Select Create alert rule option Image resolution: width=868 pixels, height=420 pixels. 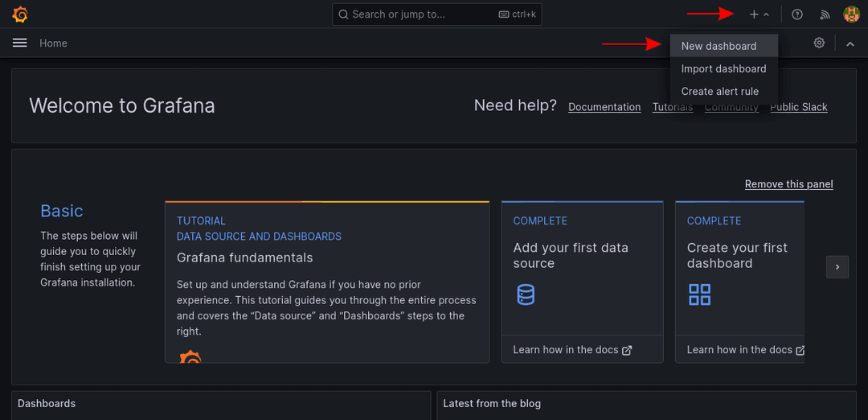(x=719, y=92)
